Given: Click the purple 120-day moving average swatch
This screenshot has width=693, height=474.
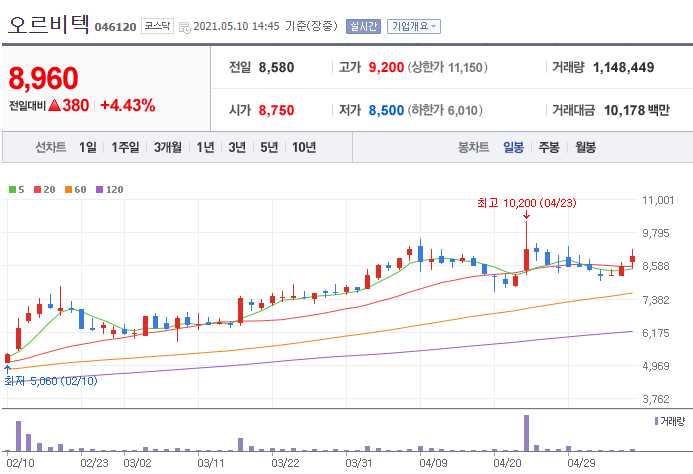Looking at the screenshot, I should tap(99, 190).
